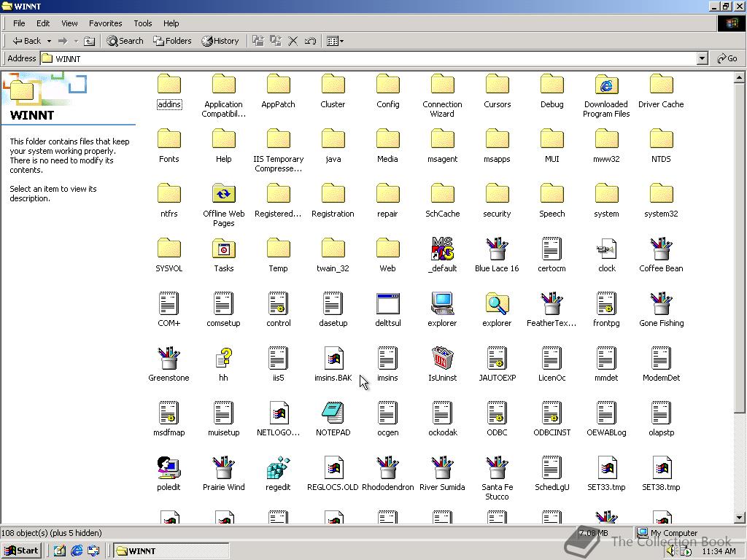Select the Prairie Wind bitmap icon
The image size is (747, 560).
[223, 467]
